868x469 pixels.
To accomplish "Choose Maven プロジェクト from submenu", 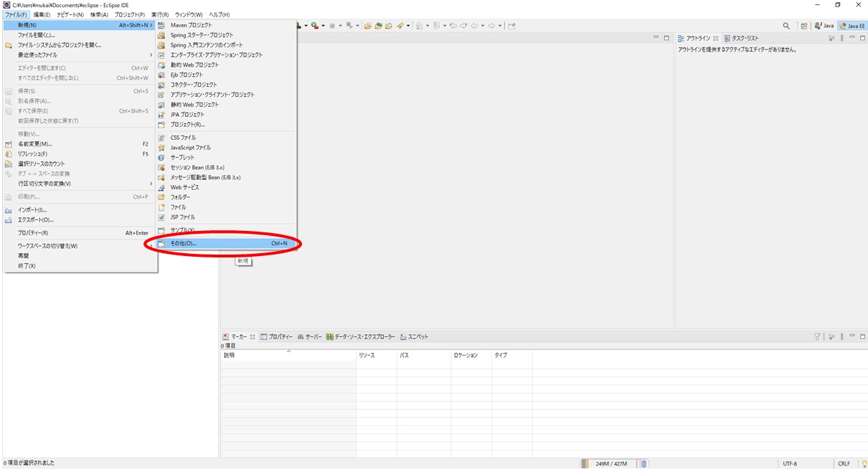I will [x=227, y=25].
